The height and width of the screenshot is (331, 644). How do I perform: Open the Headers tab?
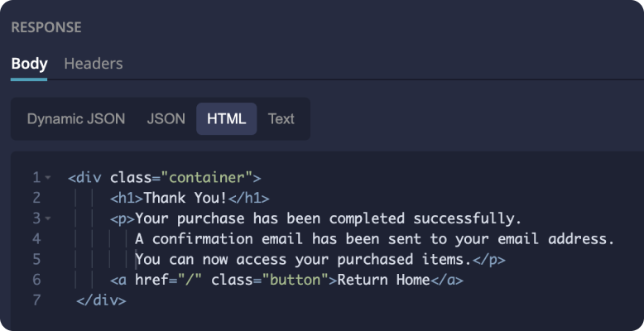[94, 64]
